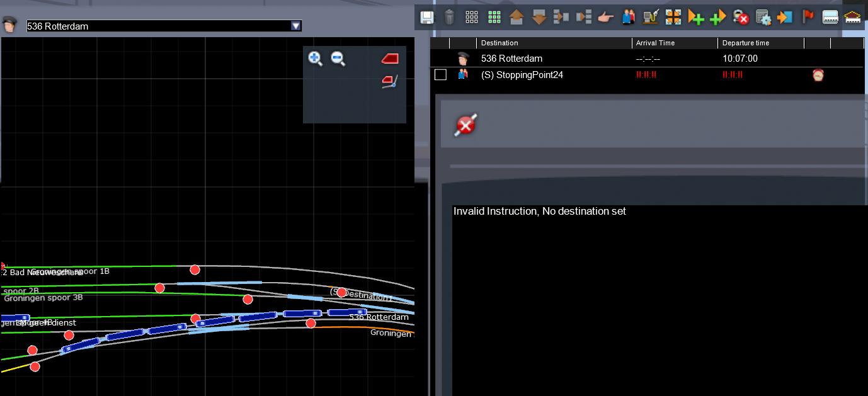Zoom out on the track map
Screen dimensions: 868x396
338,59
